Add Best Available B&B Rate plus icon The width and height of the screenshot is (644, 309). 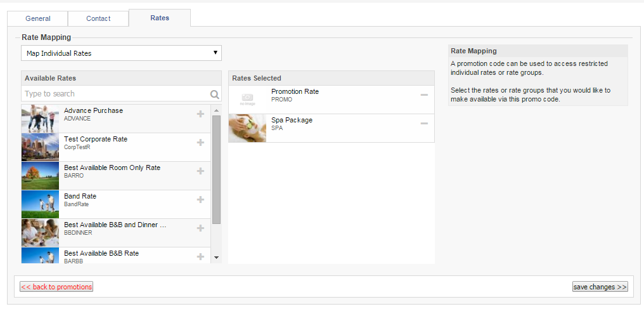(x=200, y=257)
